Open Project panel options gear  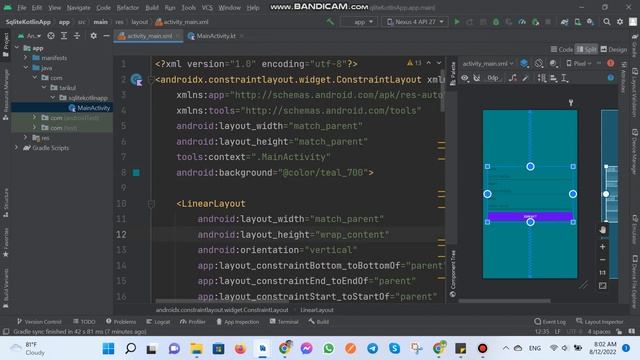coord(93,36)
